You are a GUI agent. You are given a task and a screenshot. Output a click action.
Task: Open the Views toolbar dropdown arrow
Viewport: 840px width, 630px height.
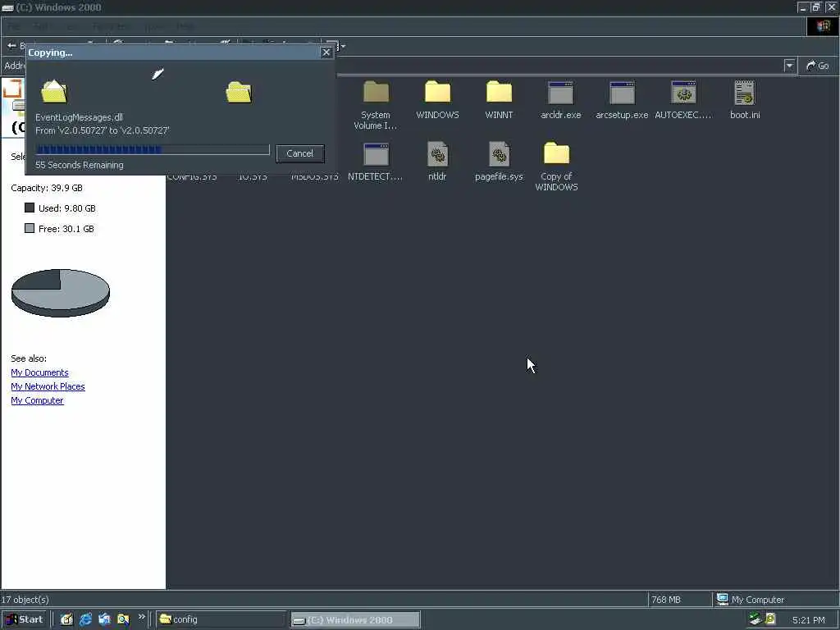click(344, 46)
